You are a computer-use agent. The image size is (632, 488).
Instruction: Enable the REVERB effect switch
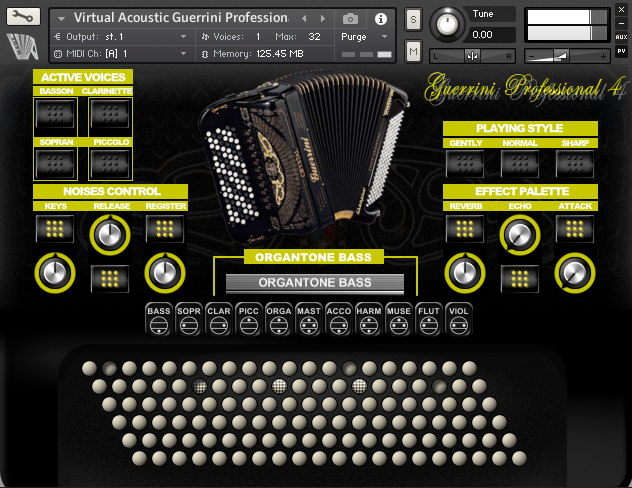(465, 229)
